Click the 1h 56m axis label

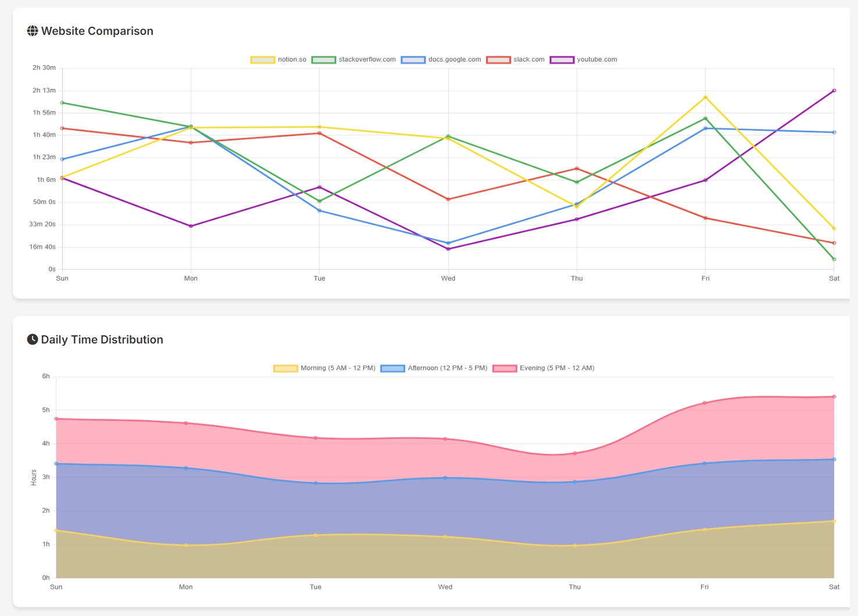pyautogui.click(x=44, y=112)
